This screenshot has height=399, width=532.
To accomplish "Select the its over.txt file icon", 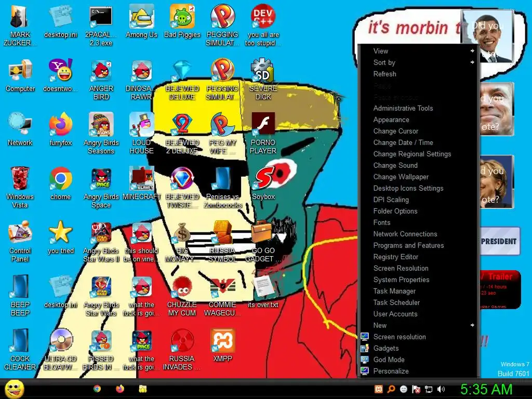I will pos(263,291).
